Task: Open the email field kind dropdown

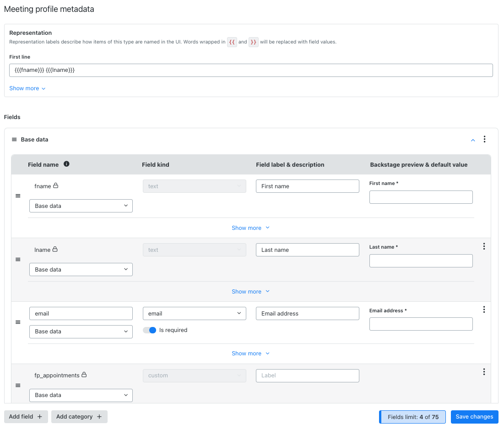Action: (195, 314)
